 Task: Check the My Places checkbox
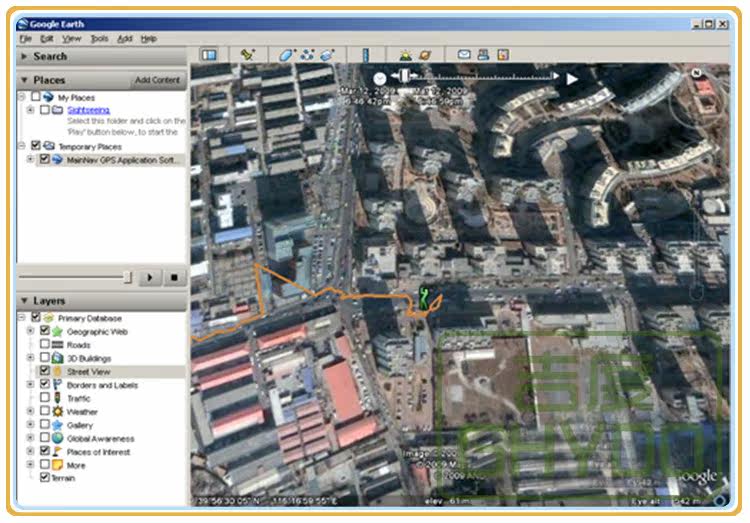(35, 97)
